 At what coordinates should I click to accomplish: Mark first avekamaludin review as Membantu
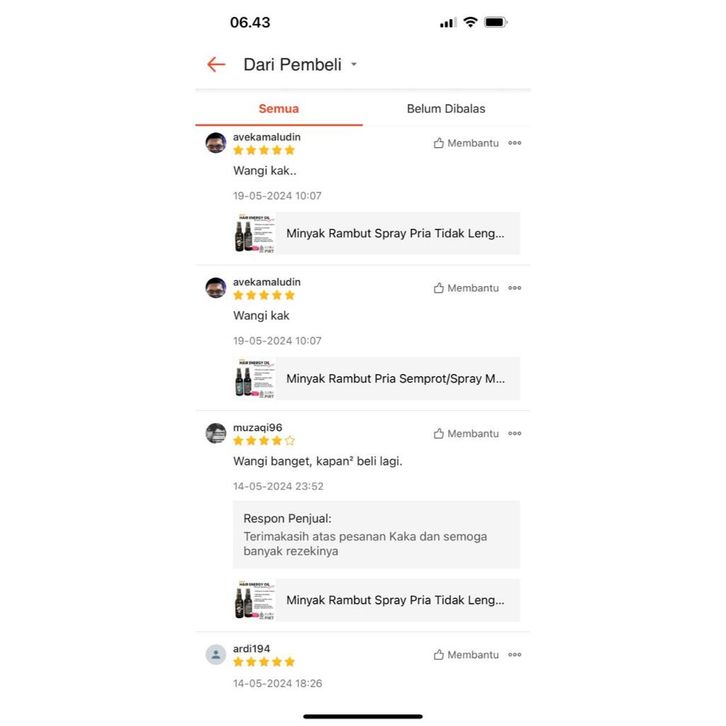(466, 143)
